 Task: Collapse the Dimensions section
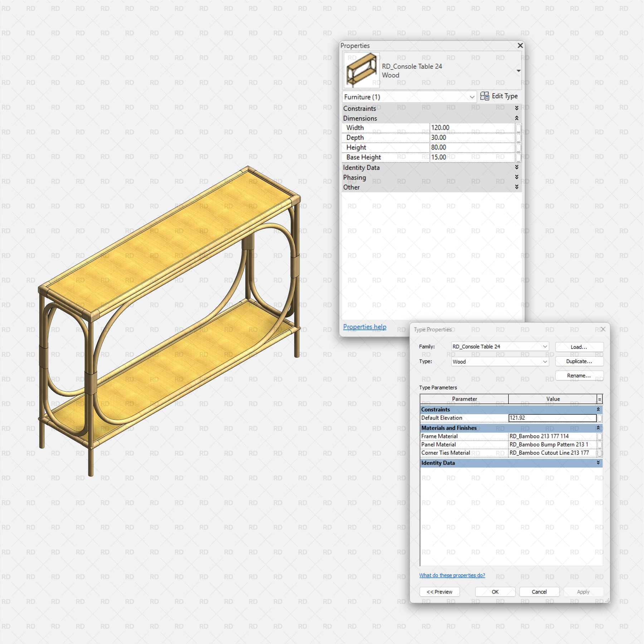[x=517, y=118]
